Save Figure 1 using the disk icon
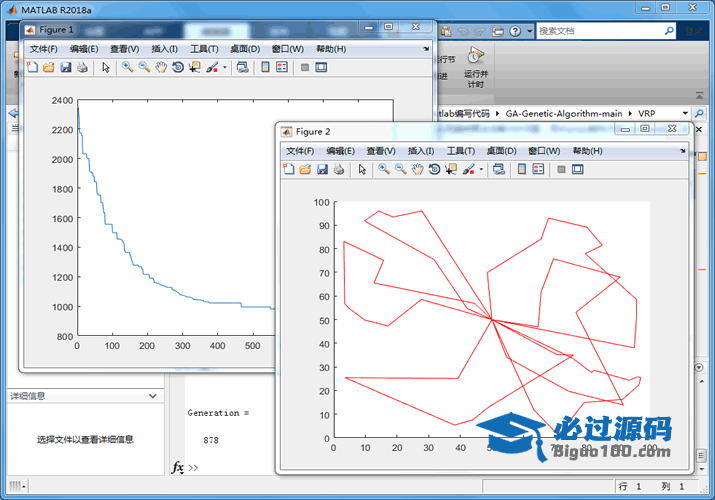This screenshot has width=715, height=500. coord(66,67)
